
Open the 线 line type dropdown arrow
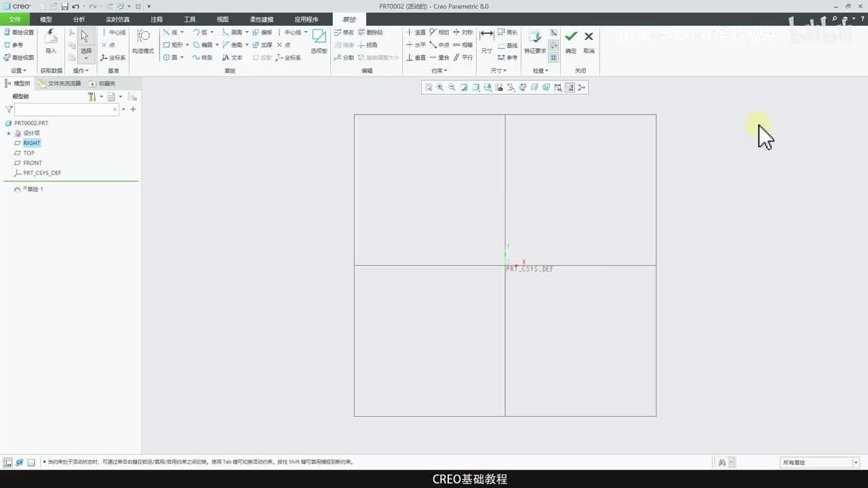pyautogui.click(x=182, y=32)
